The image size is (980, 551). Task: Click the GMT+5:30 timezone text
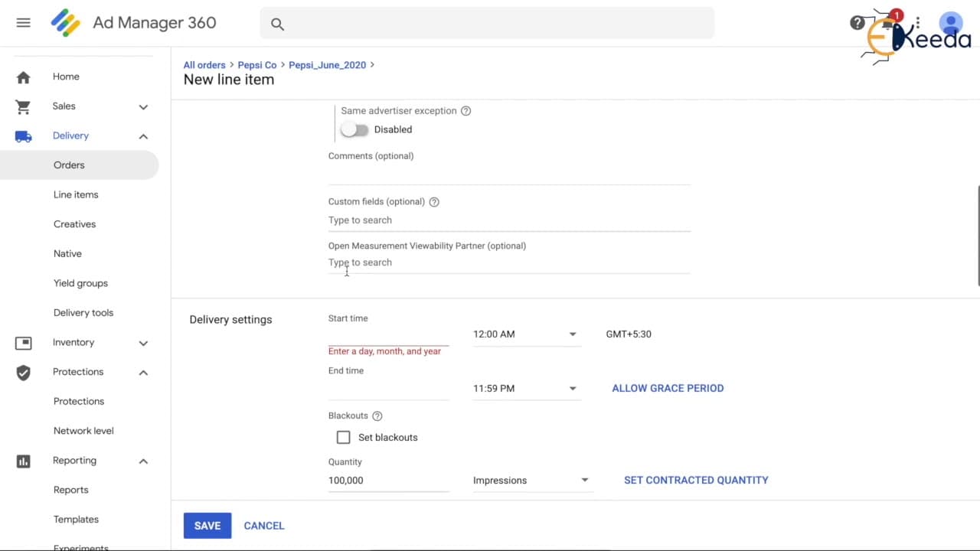pyautogui.click(x=629, y=334)
